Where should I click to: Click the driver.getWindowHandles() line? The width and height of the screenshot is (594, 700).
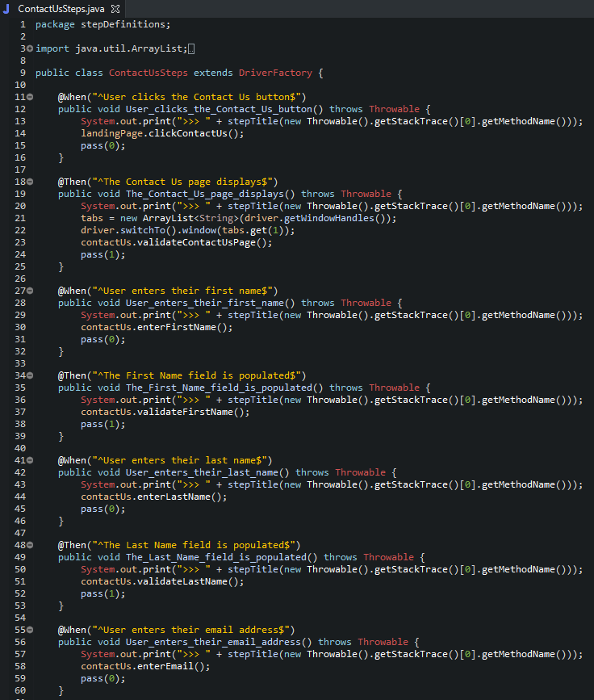click(238, 218)
